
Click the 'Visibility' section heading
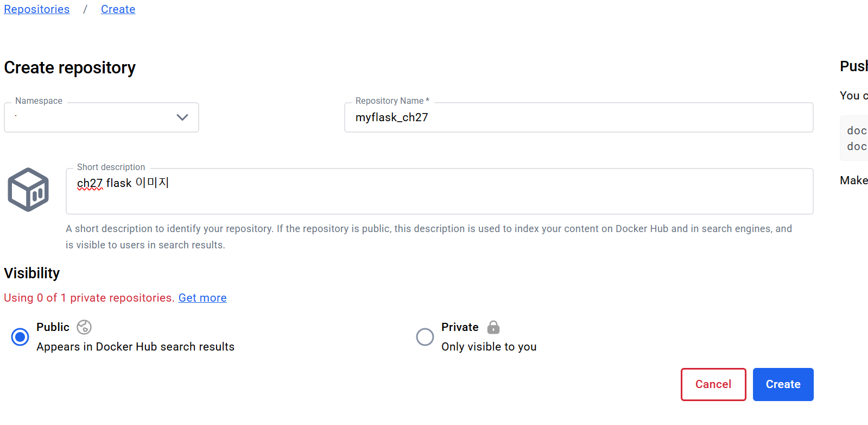click(x=32, y=273)
